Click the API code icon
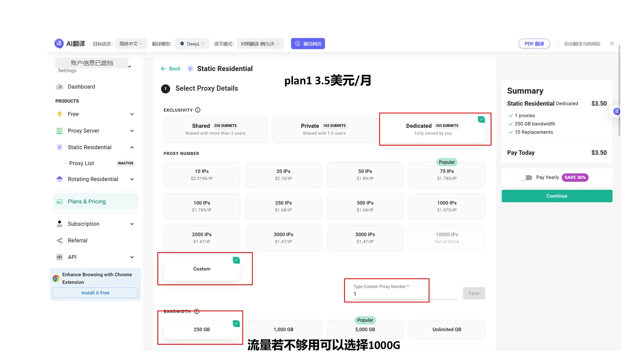The image size is (644, 362). [x=60, y=257]
